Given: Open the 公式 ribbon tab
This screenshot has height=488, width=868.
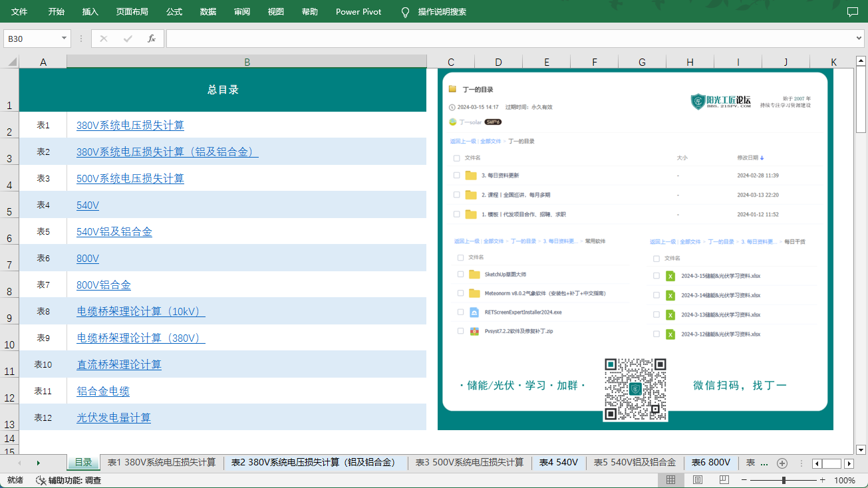Looking at the screenshot, I should coord(174,12).
